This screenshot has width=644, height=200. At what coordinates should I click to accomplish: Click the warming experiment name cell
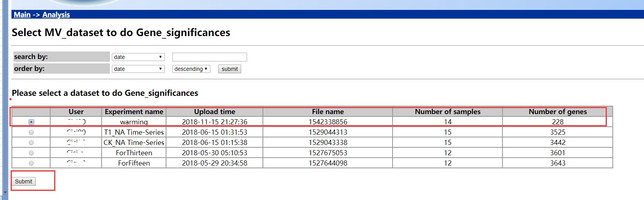[134, 122]
